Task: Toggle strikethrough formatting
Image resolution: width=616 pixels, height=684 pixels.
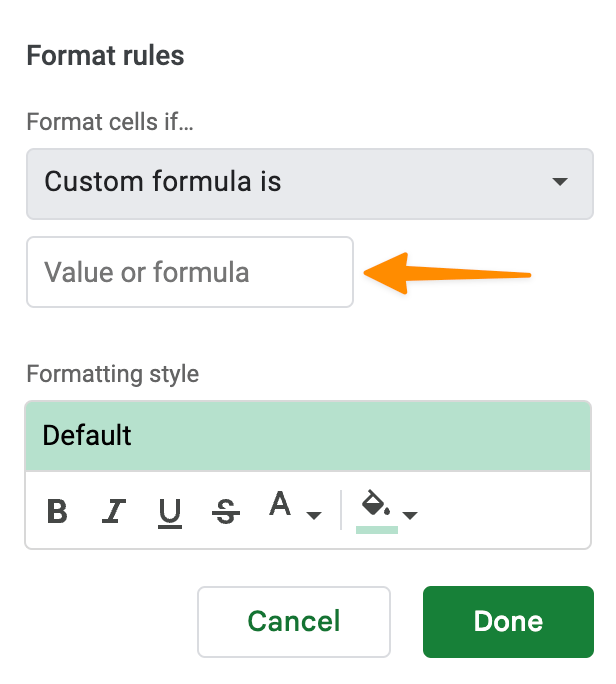Action: 226,512
